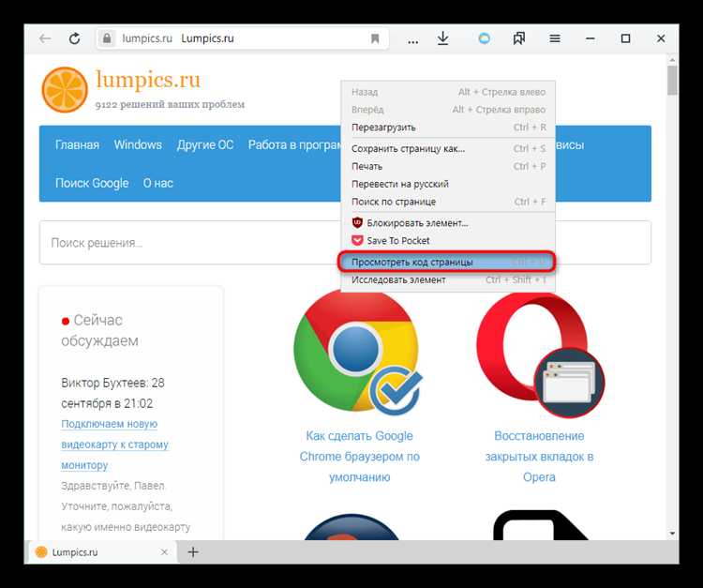Click the browser back arrow
This screenshot has height=588, width=703.
point(44,38)
